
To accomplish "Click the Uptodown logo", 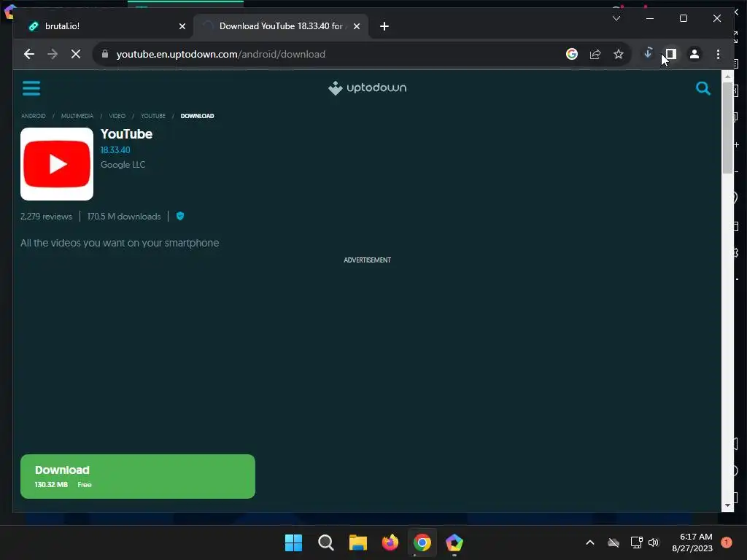I will tap(368, 88).
